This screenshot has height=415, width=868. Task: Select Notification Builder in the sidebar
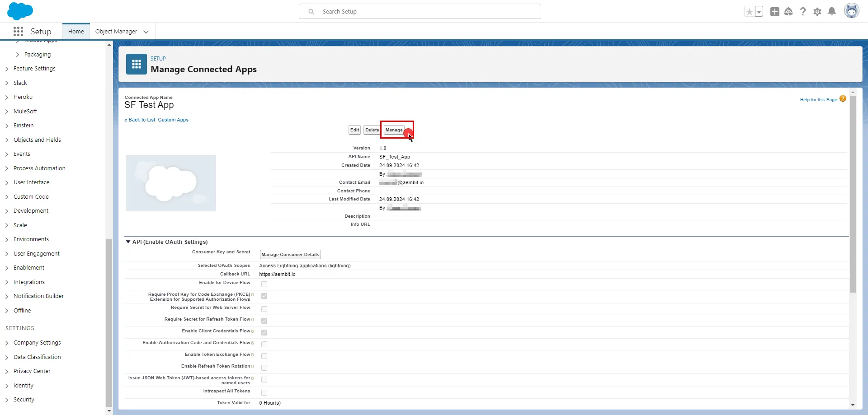click(x=38, y=296)
